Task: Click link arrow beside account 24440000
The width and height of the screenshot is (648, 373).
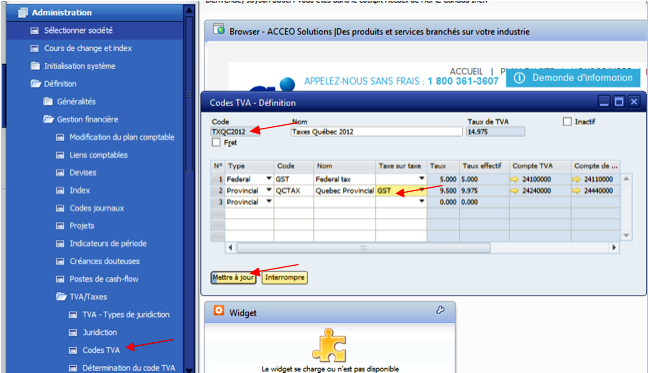Action: coord(577,191)
